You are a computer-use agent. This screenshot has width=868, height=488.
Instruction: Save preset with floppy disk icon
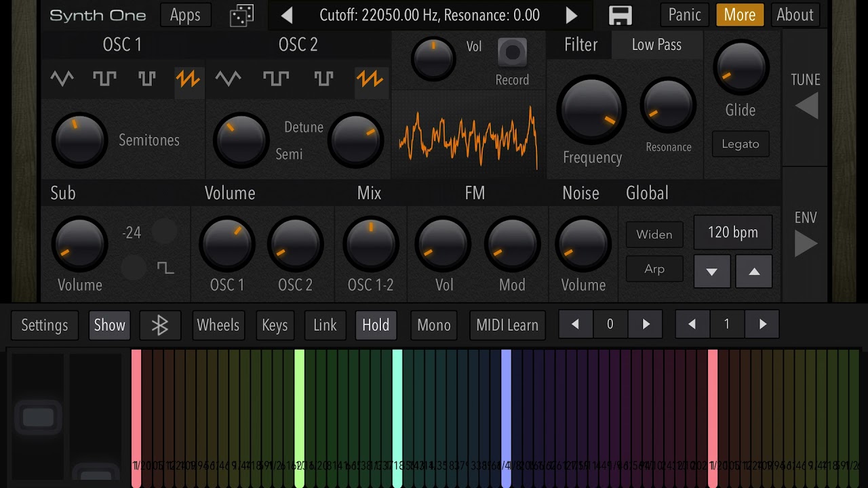point(620,15)
